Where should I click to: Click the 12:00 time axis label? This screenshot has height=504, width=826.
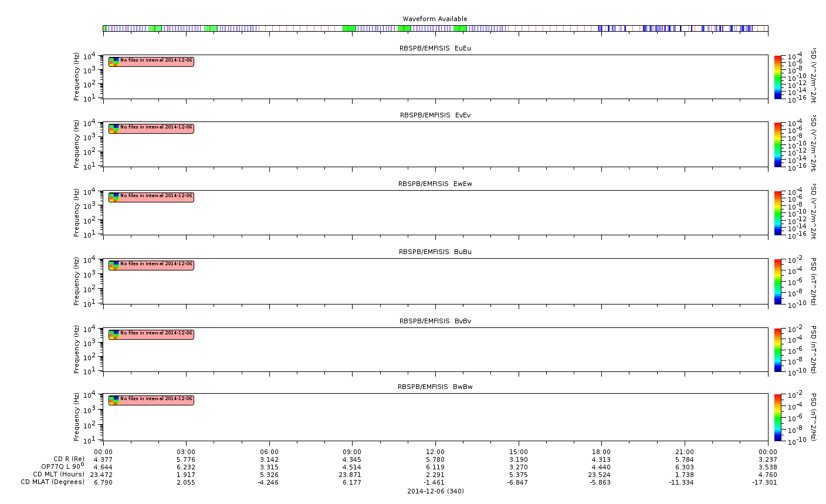(435, 452)
